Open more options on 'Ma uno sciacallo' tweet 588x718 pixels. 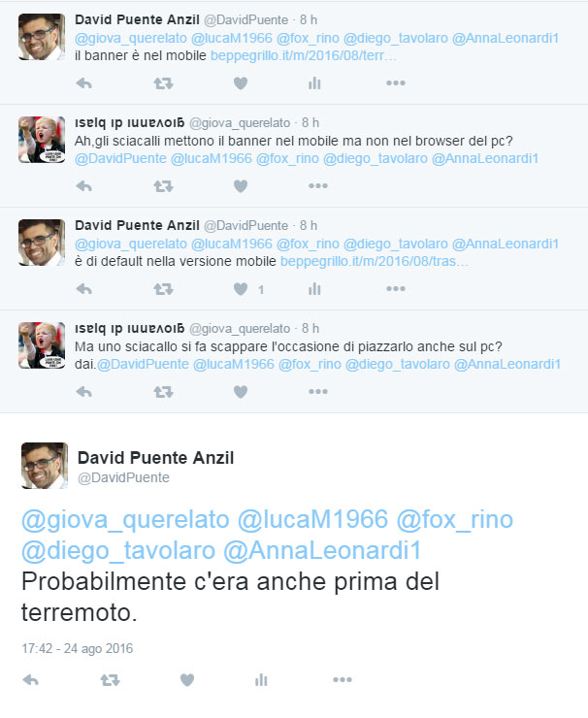(x=318, y=391)
